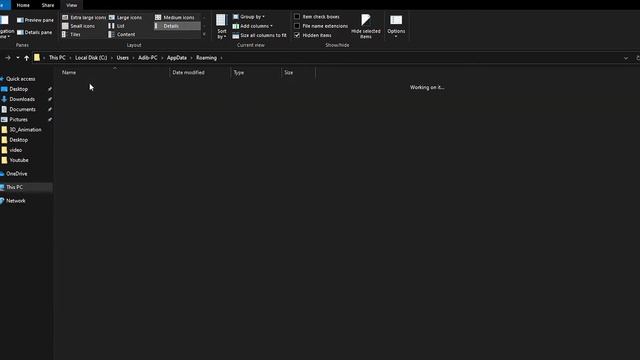This screenshot has height=360, width=640.
Task: Click the Documents icon in sidebar
Action: [4, 109]
